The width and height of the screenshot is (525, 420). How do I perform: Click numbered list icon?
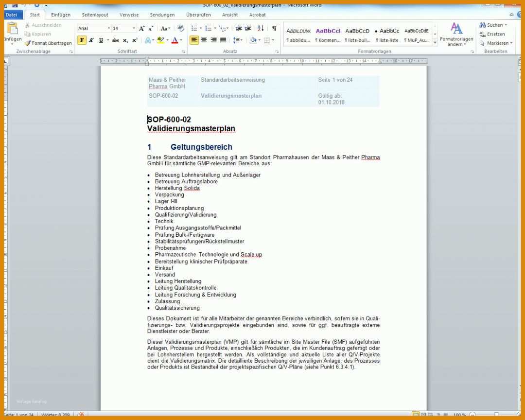208,28
